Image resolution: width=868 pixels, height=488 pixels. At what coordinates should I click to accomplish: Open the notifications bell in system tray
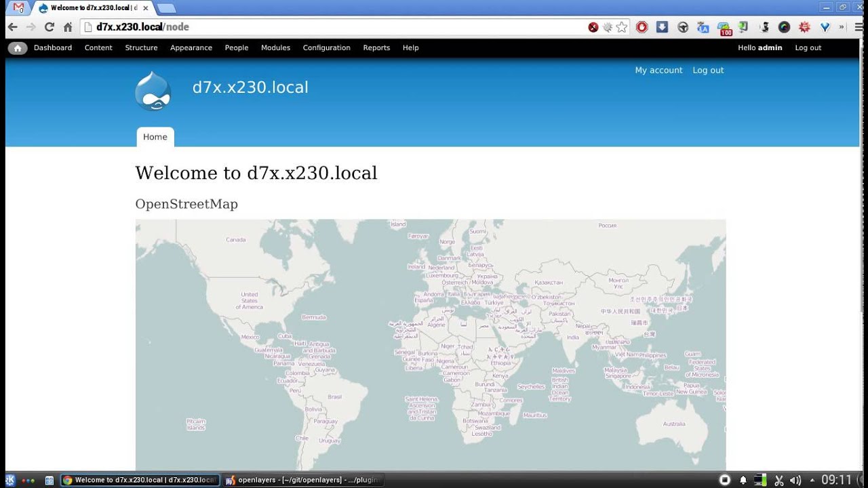pos(743,481)
